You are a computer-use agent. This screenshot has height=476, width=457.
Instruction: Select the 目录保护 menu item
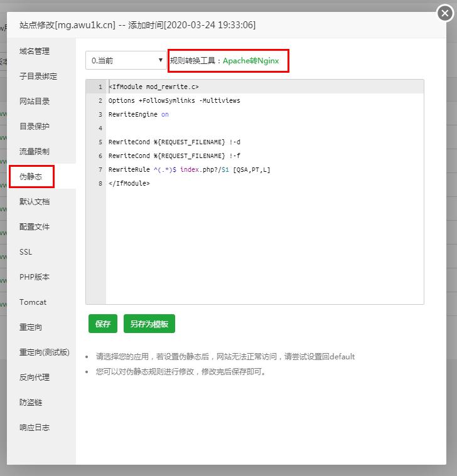(x=35, y=126)
